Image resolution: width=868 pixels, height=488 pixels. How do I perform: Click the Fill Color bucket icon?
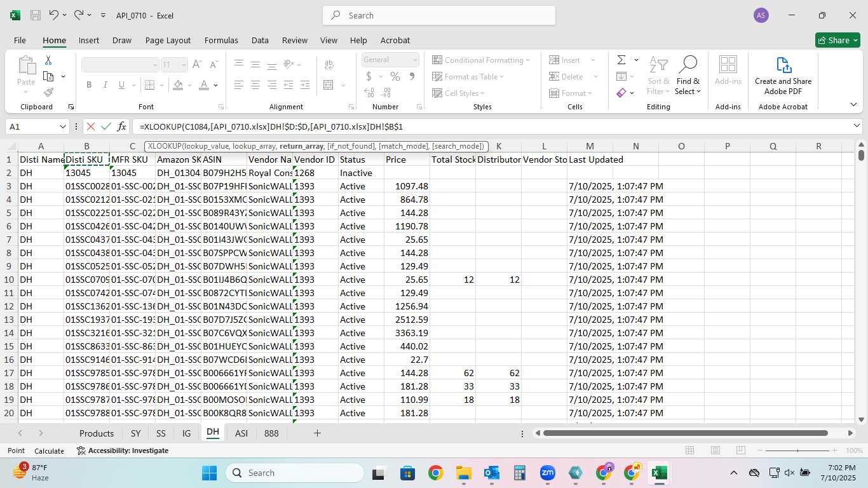point(178,85)
